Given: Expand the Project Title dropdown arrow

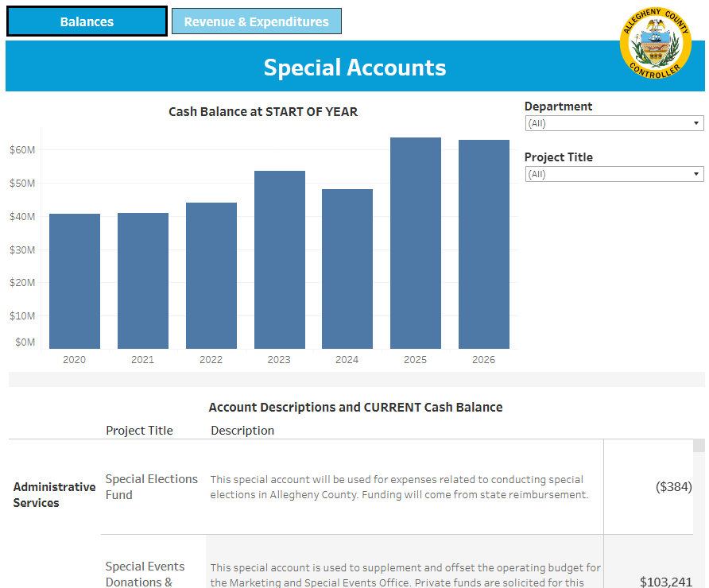Looking at the screenshot, I should (696, 174).
